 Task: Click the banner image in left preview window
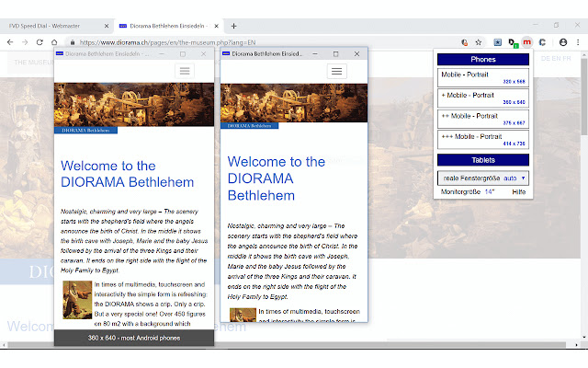(134, 105)
